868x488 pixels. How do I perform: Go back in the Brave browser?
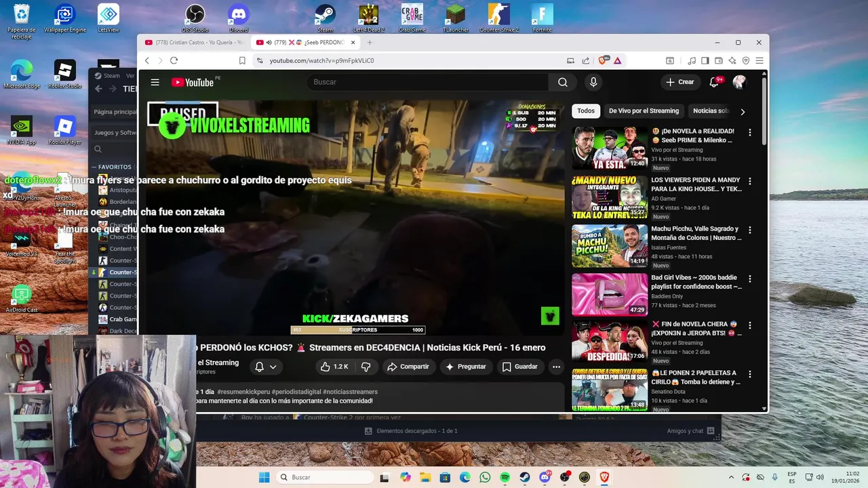[x=147, y=60]
